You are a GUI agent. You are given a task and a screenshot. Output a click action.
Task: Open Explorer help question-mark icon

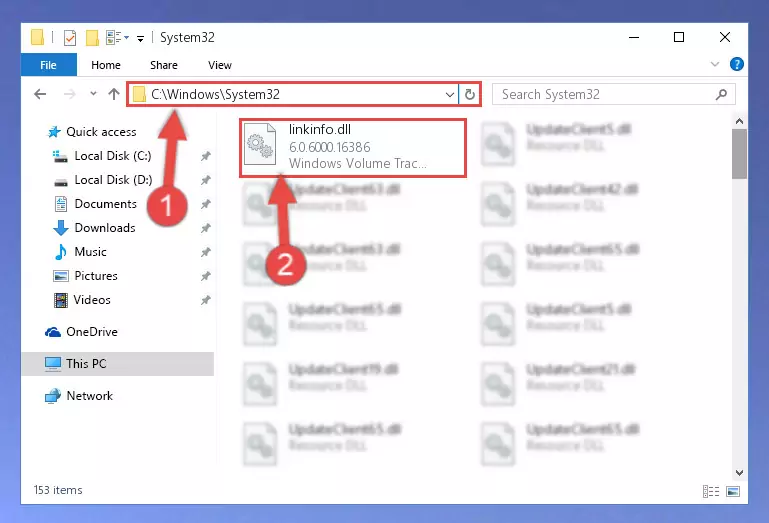(x=737, y=64)
